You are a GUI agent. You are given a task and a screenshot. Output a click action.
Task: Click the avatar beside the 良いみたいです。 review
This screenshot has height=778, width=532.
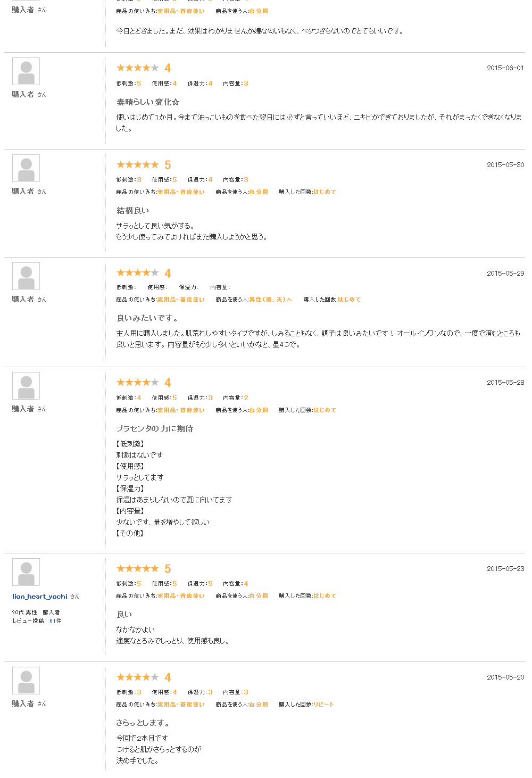[x=26, y=276]
